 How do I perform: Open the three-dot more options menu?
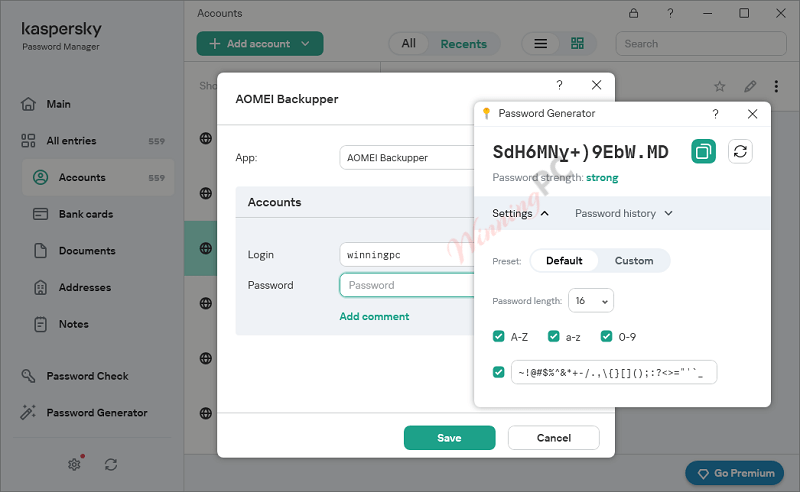click(776, 86)
